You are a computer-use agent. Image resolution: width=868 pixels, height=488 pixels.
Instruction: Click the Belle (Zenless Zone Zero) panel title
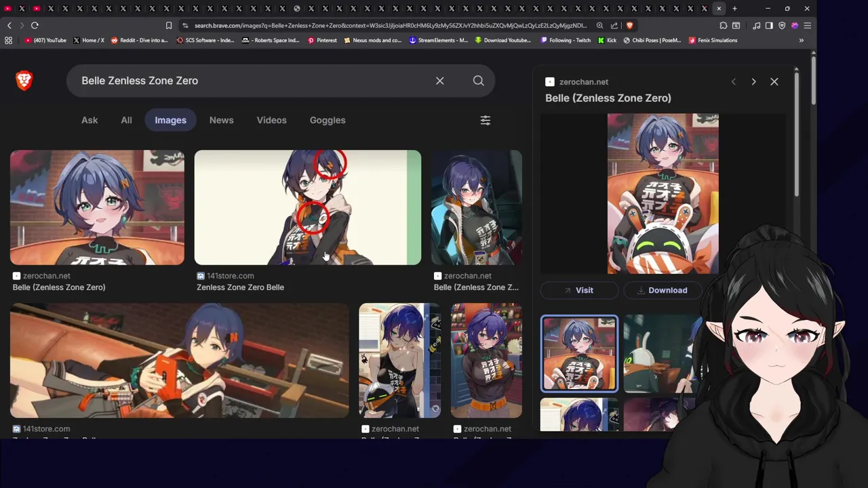coord(608,98)
